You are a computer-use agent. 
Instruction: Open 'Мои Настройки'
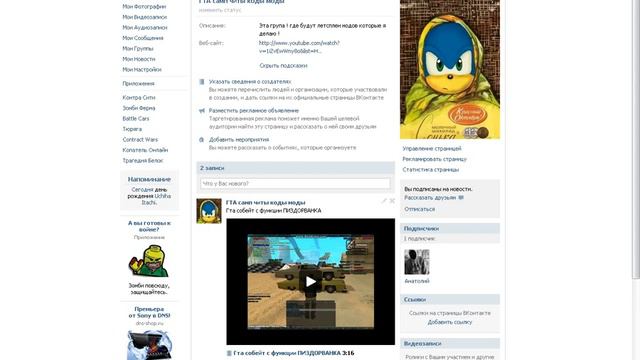pyautogui.click(x=142, y=69)
